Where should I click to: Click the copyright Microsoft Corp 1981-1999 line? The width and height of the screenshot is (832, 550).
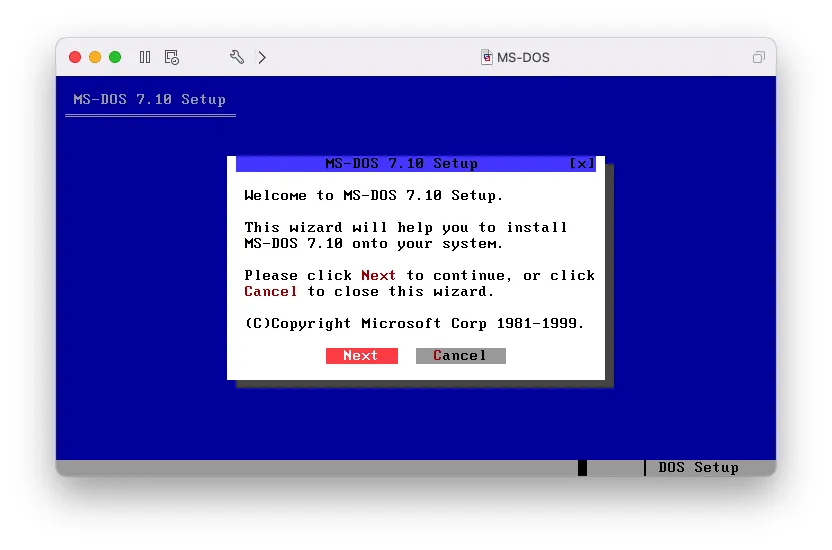(414, 324)
